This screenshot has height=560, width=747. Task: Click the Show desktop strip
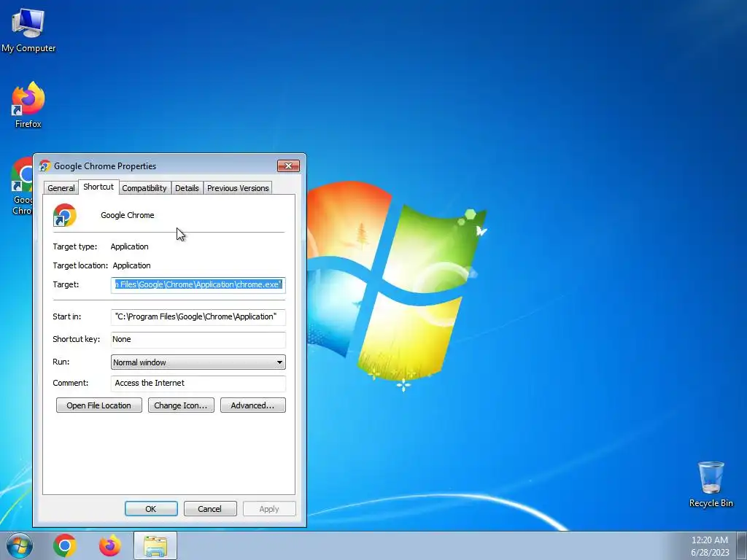tap(742, 545)
